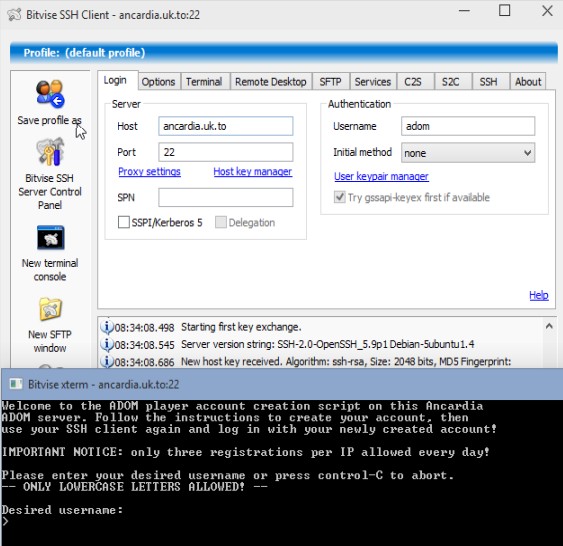This screenshot has height=546, width=563.
Task: Switch to the Options tab
Action: [x=158, y=82]
